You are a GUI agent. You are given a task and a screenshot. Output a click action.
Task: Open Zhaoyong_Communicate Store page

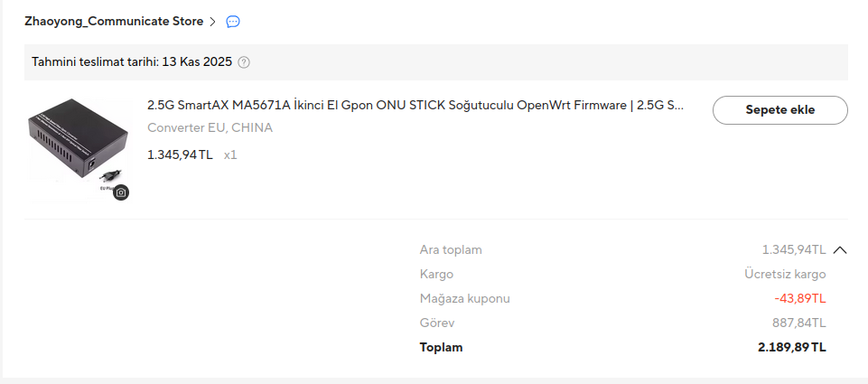coord(114,22)
